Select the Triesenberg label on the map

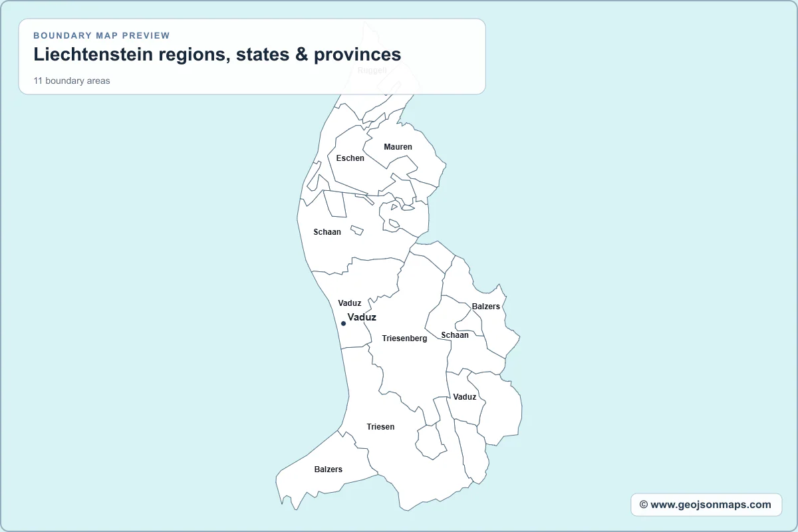pyautogui.click(x=404, y=338)
